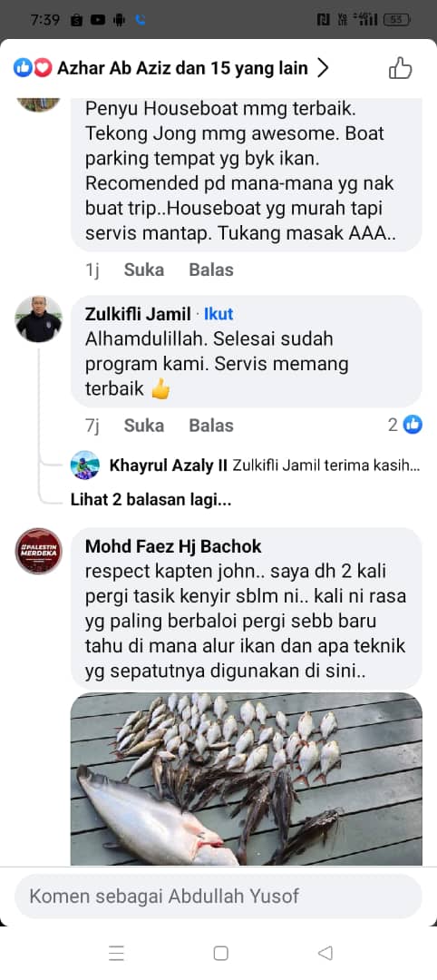Reply to the Penyu Houseboat comment

(x=211, y=270)
